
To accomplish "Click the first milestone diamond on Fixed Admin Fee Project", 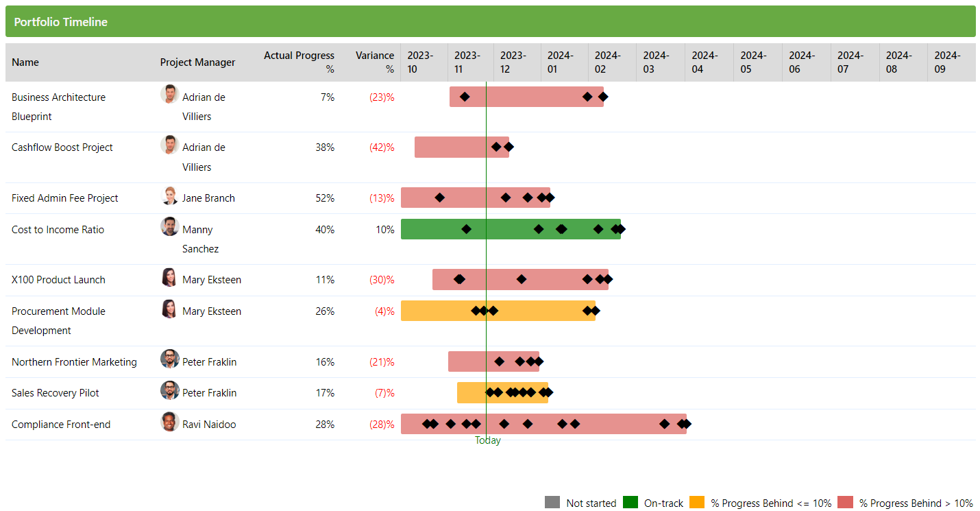I will pos(440,198).
